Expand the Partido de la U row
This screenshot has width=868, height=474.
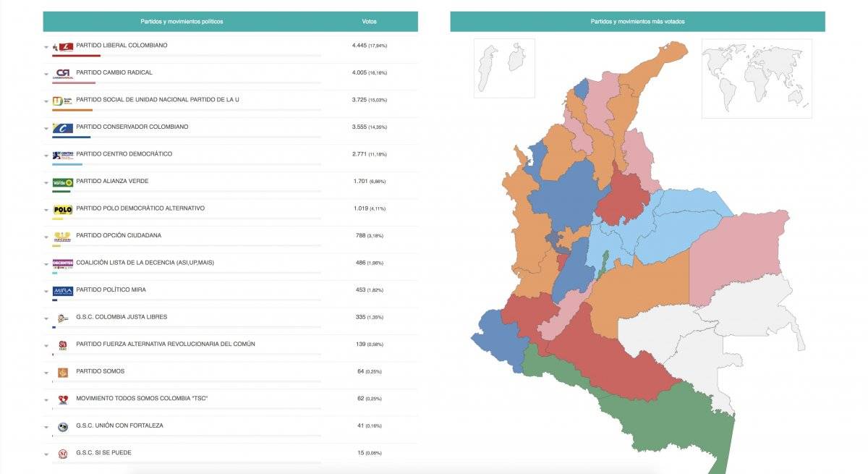coord(46,101)
